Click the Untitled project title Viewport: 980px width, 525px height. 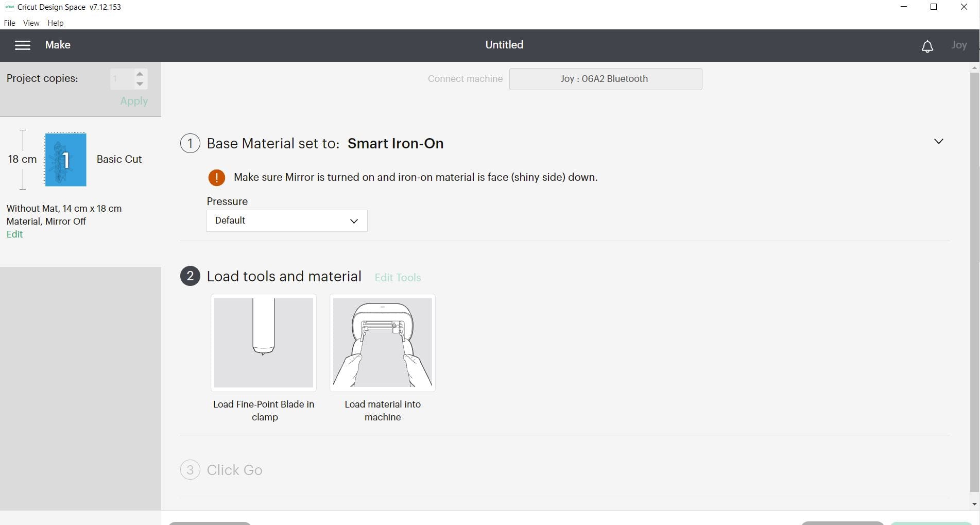point(504,45)
